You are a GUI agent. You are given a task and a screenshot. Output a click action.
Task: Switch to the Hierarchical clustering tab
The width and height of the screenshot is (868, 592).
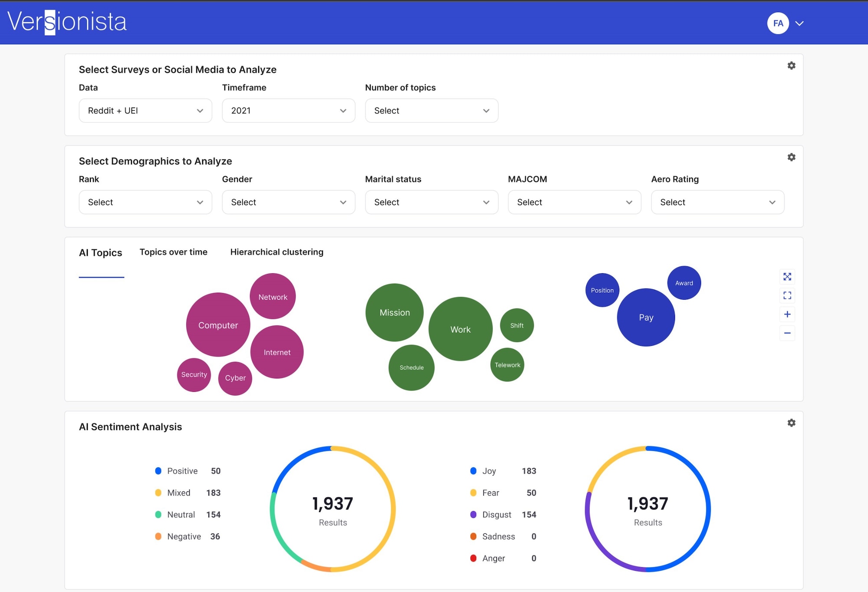tap(276, 251)
